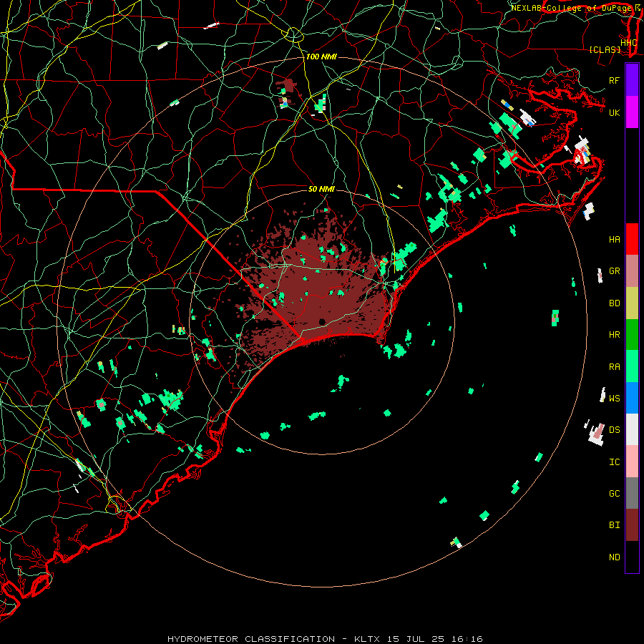
Task: Select the GR graupel legend color swatch
Action: [632, 271]
